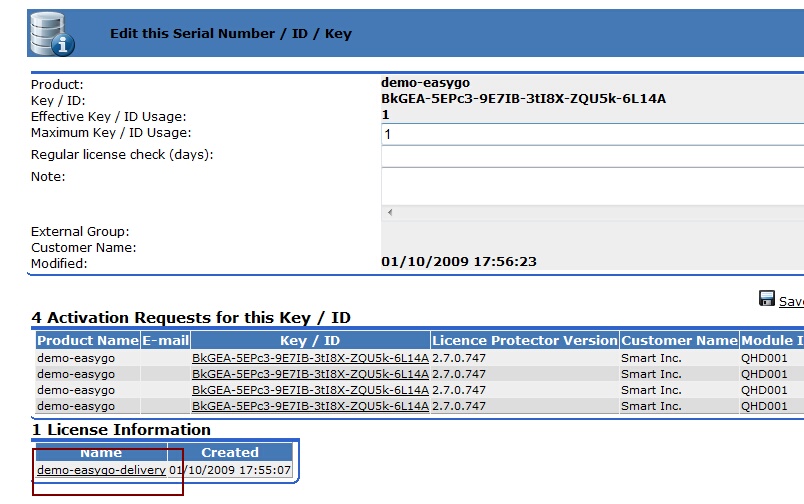
Task: Click the Licence Protector Version column header
Action: pyautogui.click(x=525, y=341)
